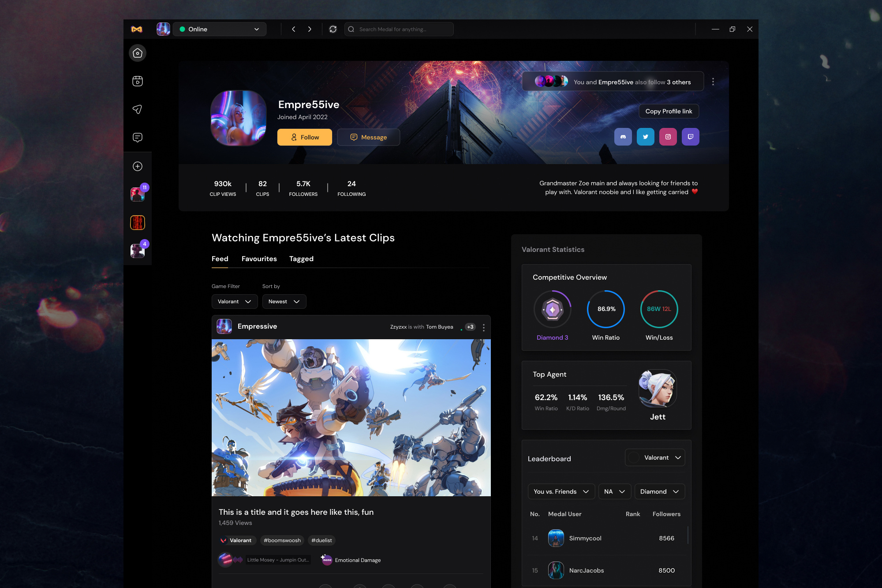Expand the Valorant game filter dropdown

pos(235,301)
